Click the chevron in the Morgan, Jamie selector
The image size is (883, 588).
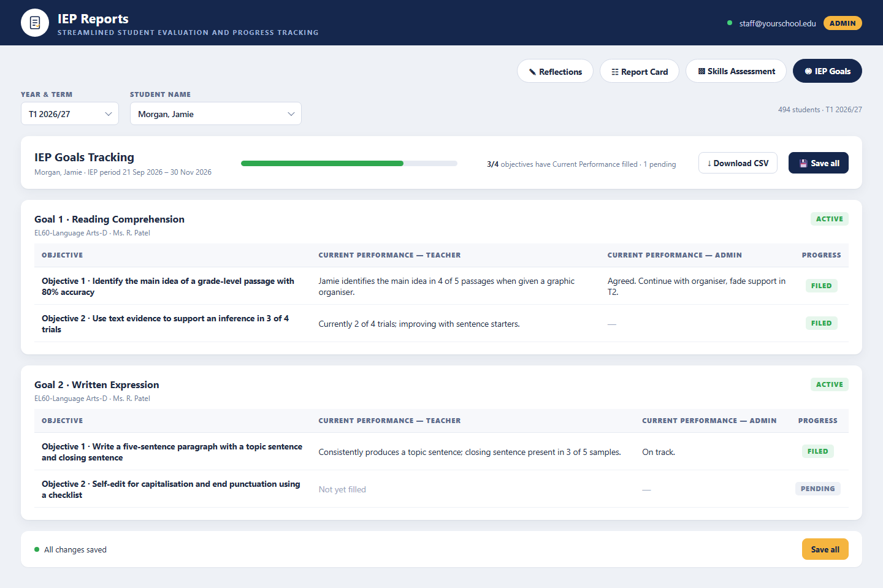point(291,114)
